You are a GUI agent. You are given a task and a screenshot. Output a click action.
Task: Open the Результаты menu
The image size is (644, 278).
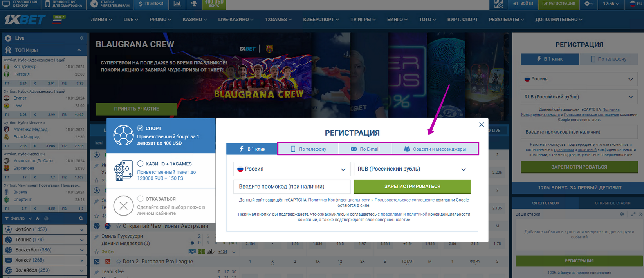tap(506, 19)
